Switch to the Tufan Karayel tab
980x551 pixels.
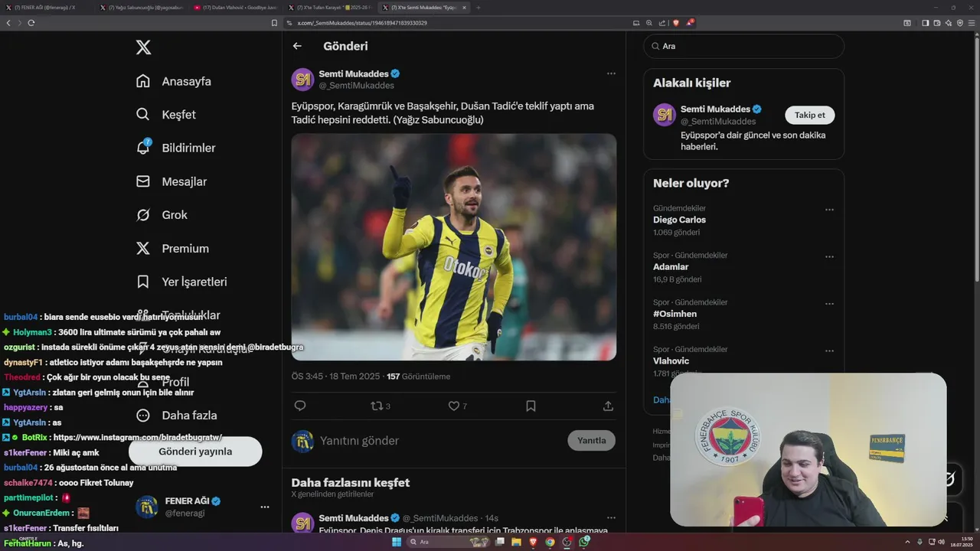[x=332, y=8]
